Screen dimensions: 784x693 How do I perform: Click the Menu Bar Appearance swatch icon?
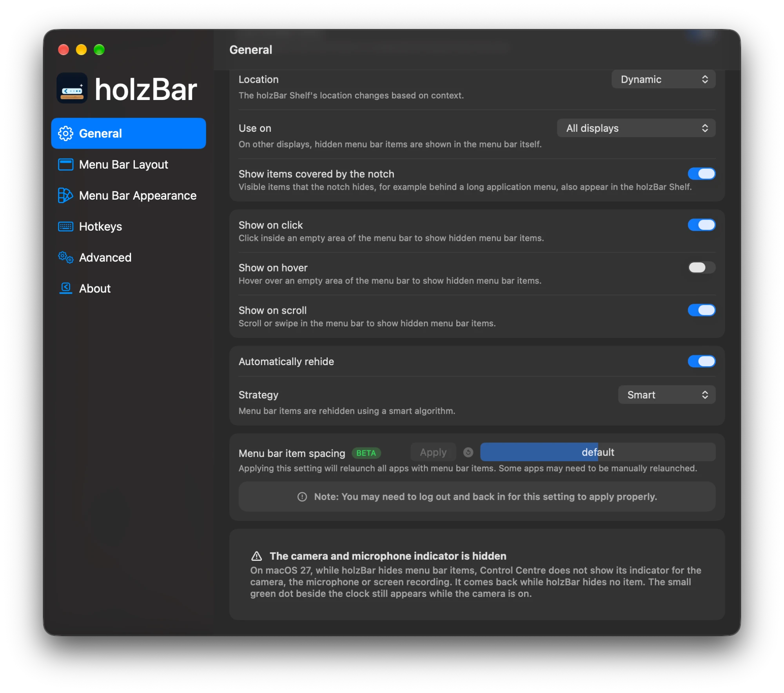pyautogui.click(x=65, y=195)
